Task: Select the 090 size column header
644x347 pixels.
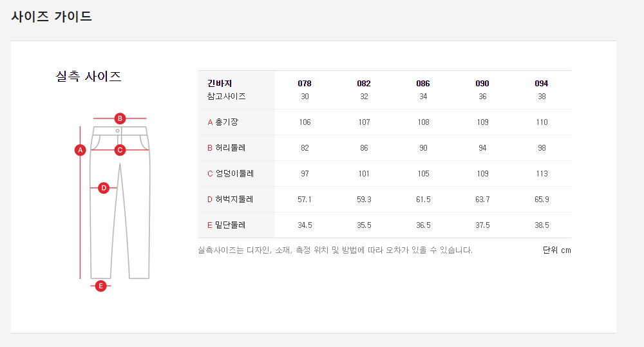Action: (482, 84)
